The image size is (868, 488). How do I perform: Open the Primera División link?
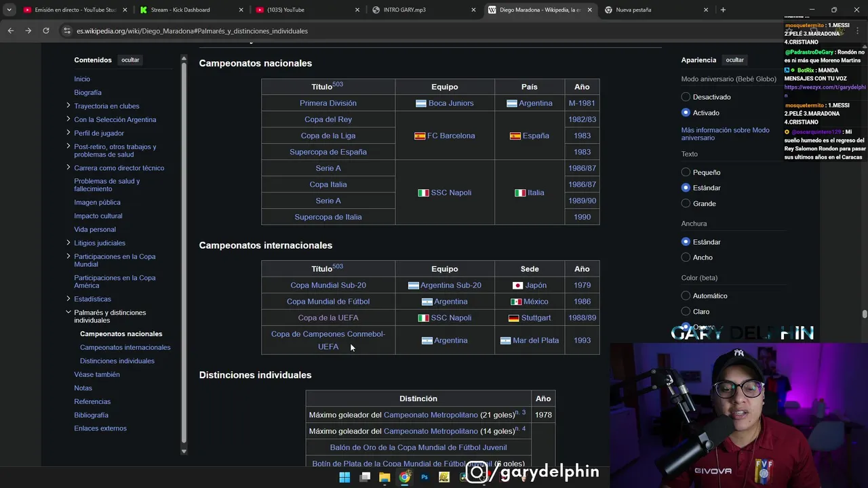pos(328,103)
